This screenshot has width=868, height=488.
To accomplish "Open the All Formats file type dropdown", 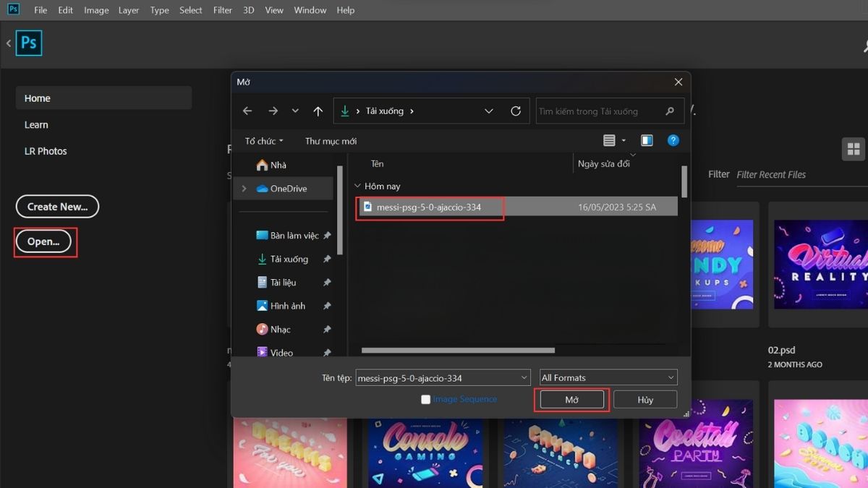I will [x=671, y=377].
